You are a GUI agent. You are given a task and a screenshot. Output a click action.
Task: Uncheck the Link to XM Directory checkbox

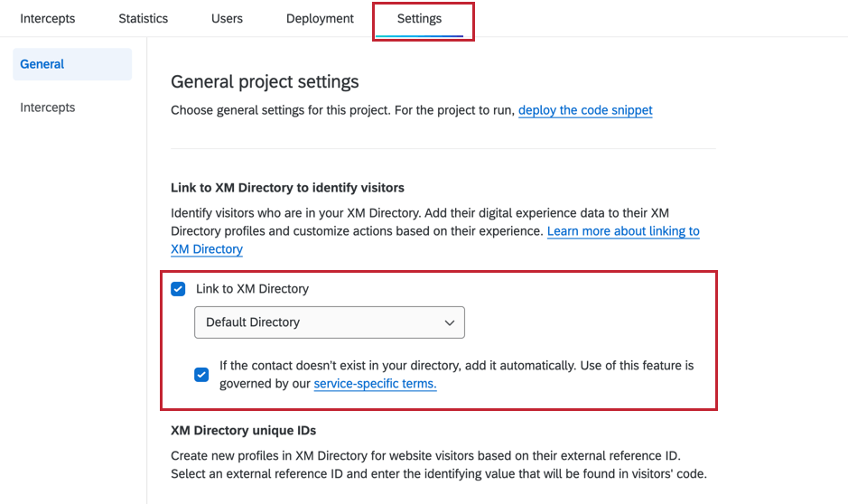[x=179, y=289]
